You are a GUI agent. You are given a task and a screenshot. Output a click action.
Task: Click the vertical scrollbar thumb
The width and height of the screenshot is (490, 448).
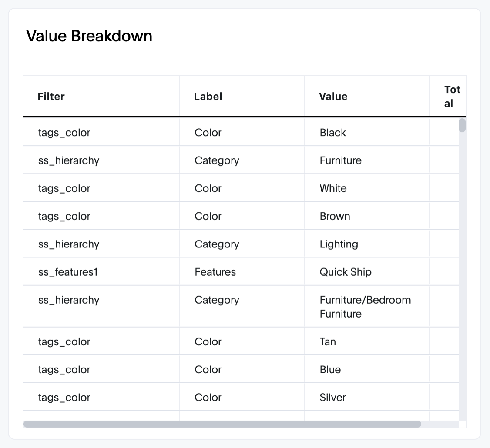(x=462, y=125)
